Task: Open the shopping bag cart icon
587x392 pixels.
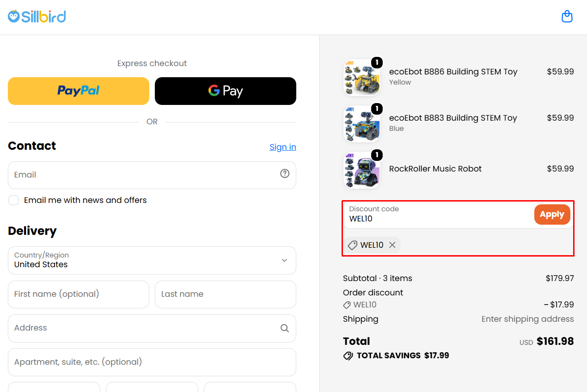Action: point(567,17)
